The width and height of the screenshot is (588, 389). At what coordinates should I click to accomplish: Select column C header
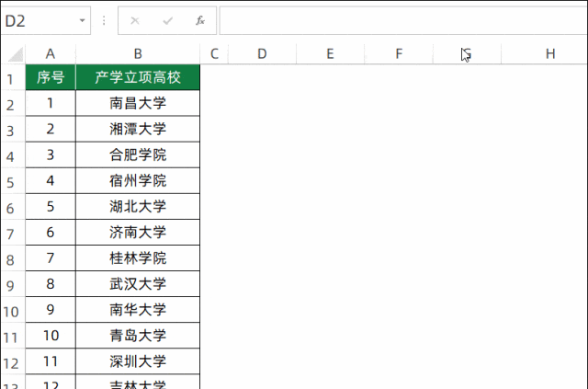point(214,54)
